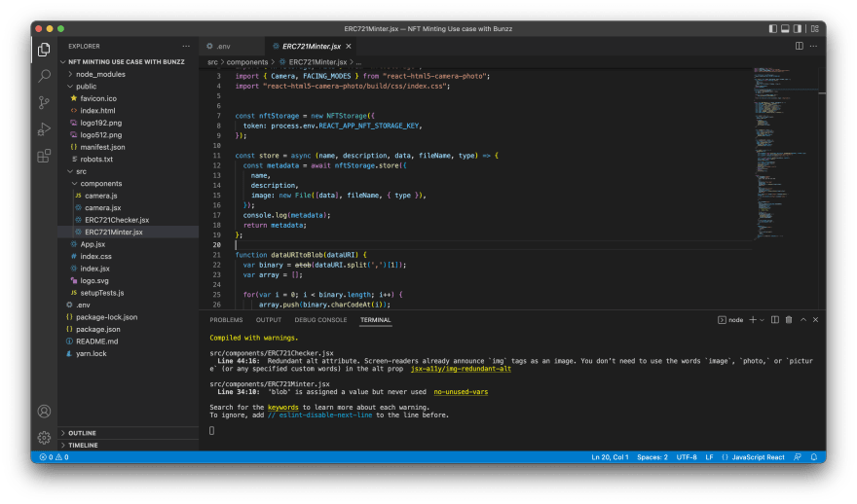Click src in the breadcrumb path
857x504 pixels.
[x=212, y=62]
